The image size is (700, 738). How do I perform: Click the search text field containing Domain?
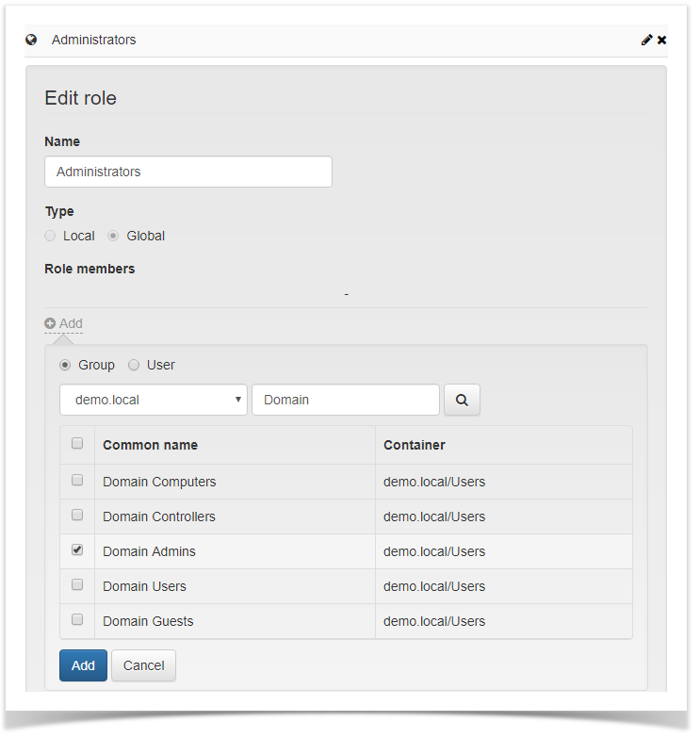[x=346, y=400]
